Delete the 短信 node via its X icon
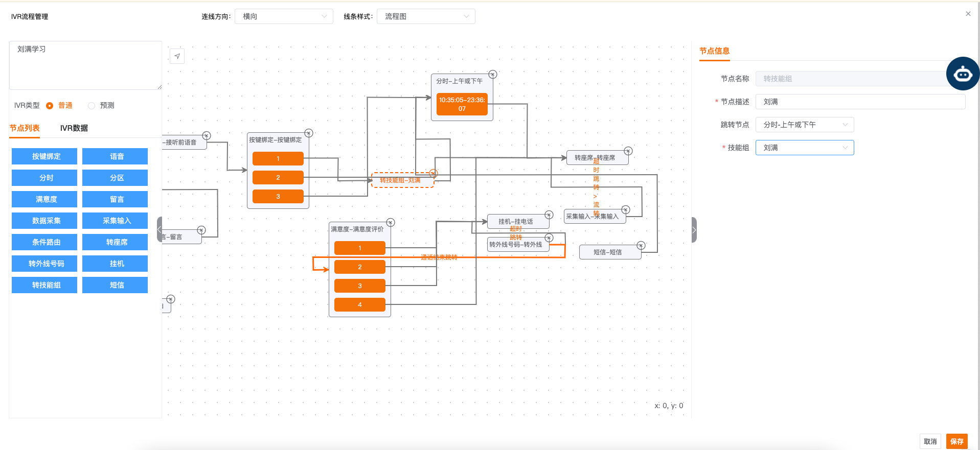The height and width of the screenshot is (450, 980). coord(641,246)
